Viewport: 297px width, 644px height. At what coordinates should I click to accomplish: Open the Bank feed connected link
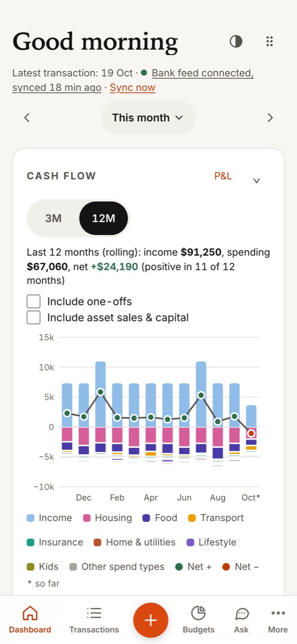click(203, 73)
